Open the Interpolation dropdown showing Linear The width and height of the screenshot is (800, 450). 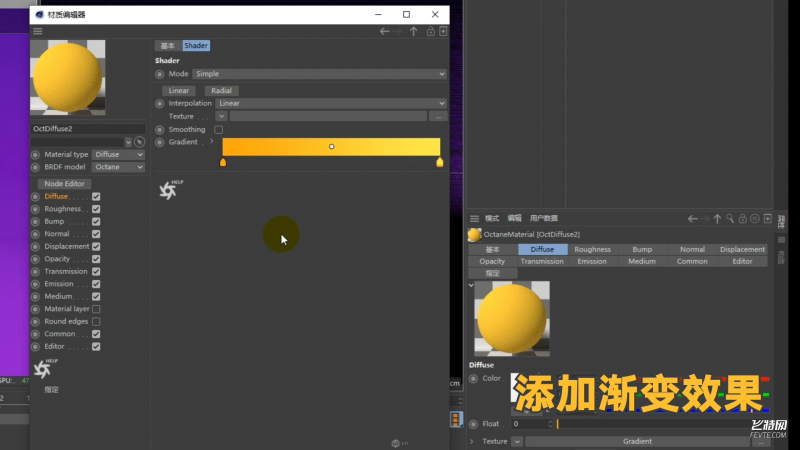[x=331, y=104]
